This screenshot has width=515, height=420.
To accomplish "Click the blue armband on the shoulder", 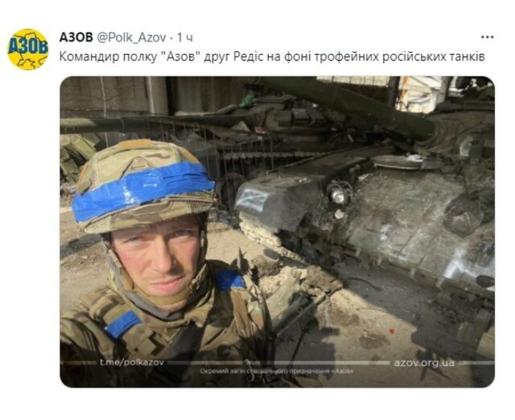I will pos(123,324).
